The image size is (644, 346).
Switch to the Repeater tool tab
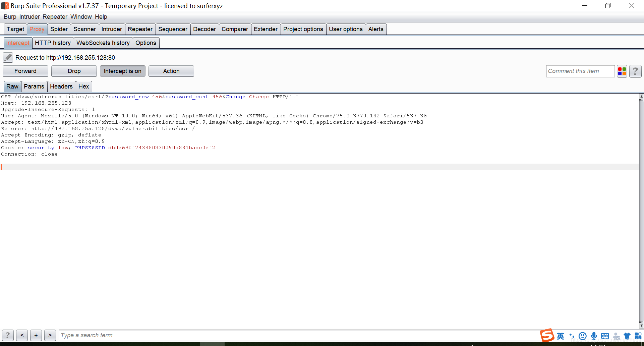(x=140, y=29)
